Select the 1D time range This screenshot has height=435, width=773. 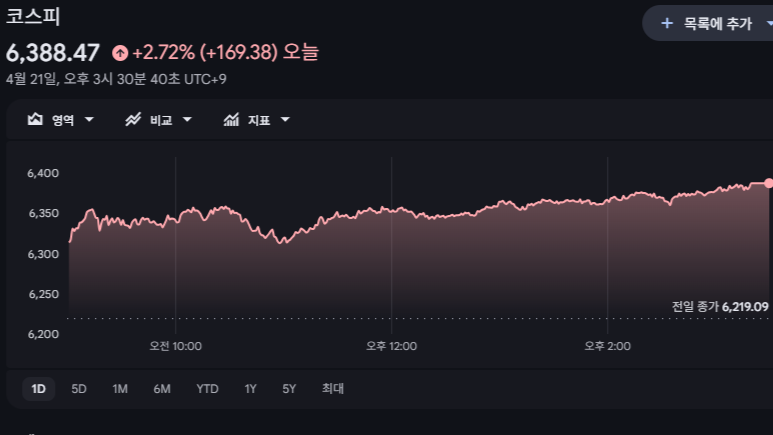click(39, 389)
